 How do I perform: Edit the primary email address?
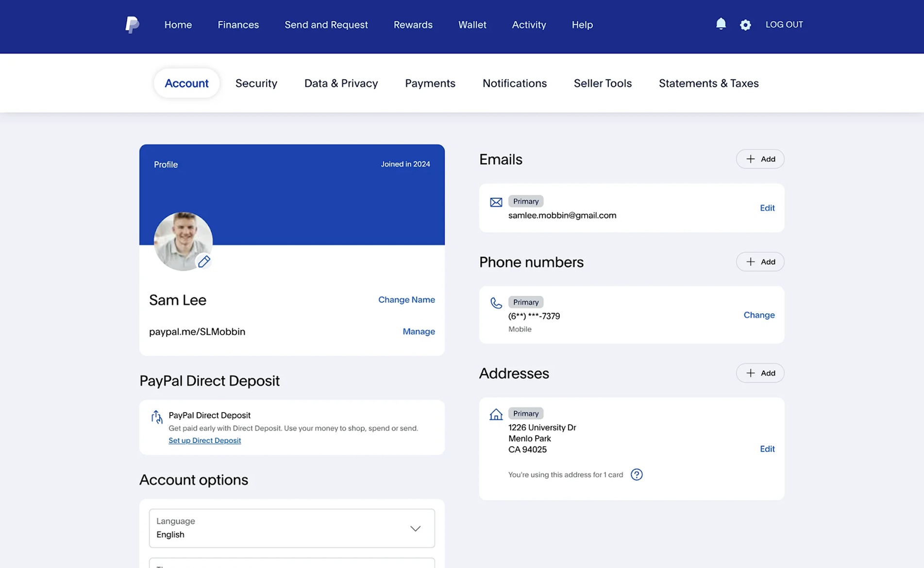pos(767,208)
